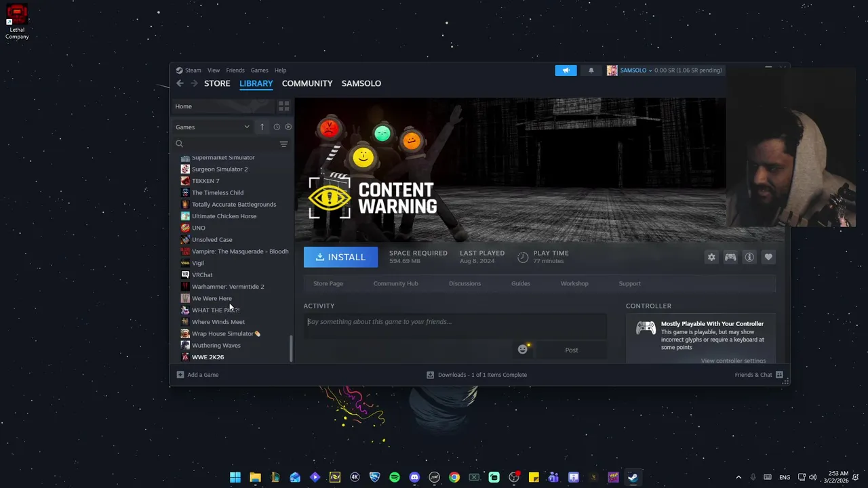Click the library list scrollbar thumb
The height and width of the screenshot is (488, 868).
click(x=292, y=348)
